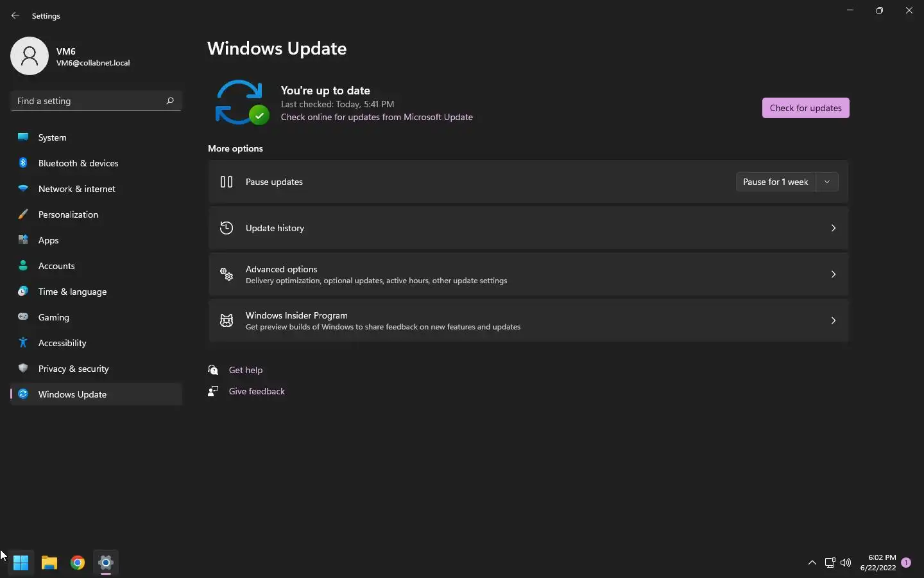Click the search magnifier icon
Image resolution: width=924 pixels, height=578 pixels.
(x=170, y=101)
